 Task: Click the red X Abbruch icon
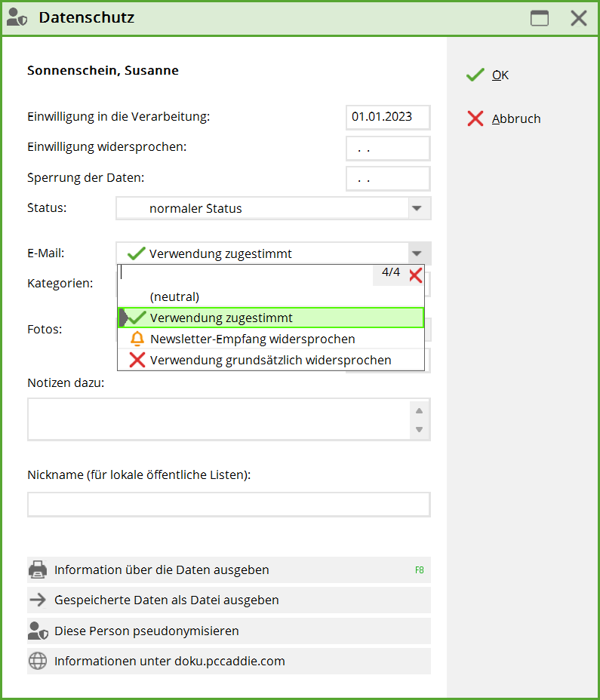click(475, 118)
